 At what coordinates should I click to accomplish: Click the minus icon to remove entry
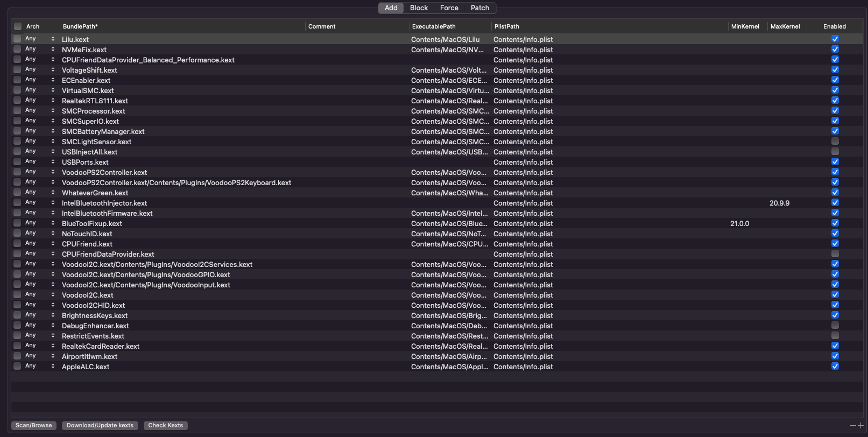click(x=853, y=425)
